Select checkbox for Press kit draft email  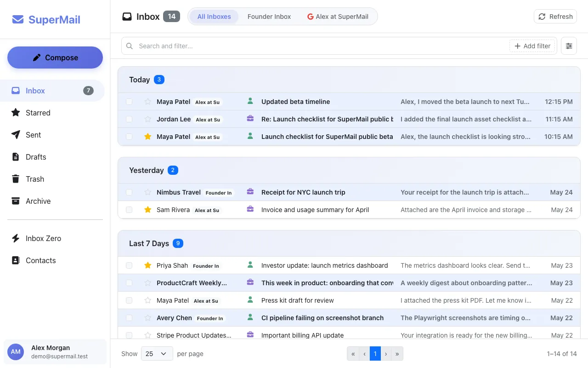[129, 300]
